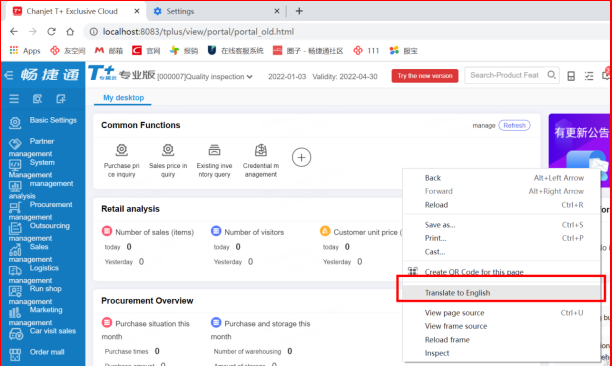The image size is (612, 366).
Task: Choose Print... in the context menu
Action: coord(502,238)
